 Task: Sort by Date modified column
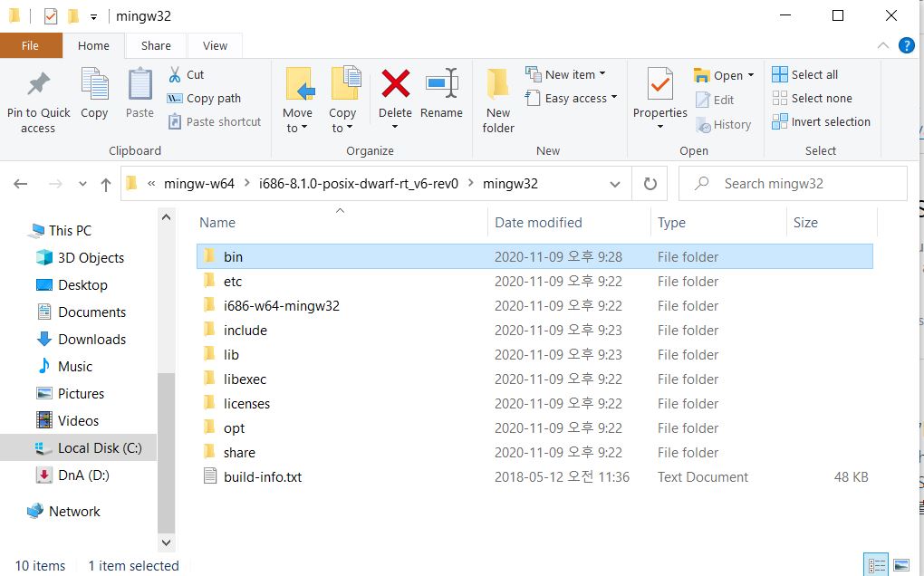tap(538, 223)
